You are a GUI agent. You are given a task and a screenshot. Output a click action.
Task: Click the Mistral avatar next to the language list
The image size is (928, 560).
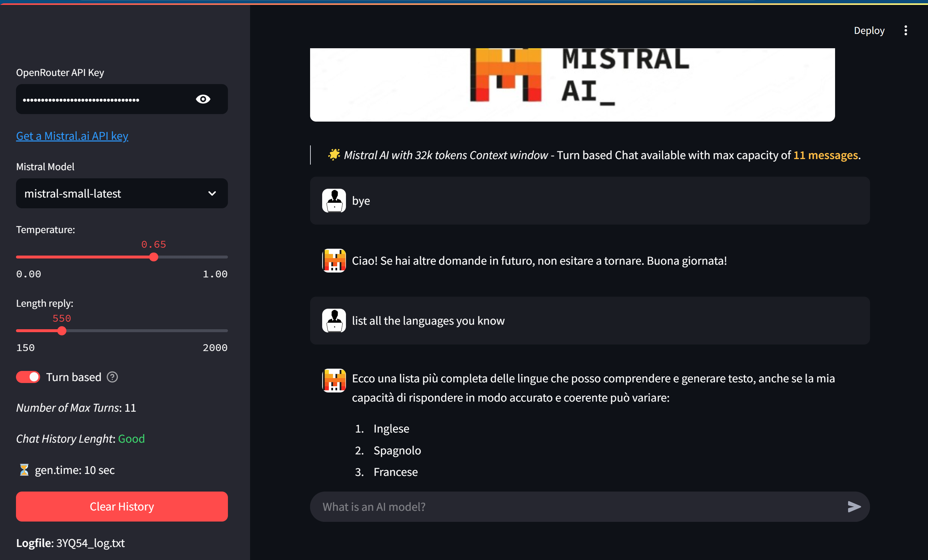coord(334,380)
